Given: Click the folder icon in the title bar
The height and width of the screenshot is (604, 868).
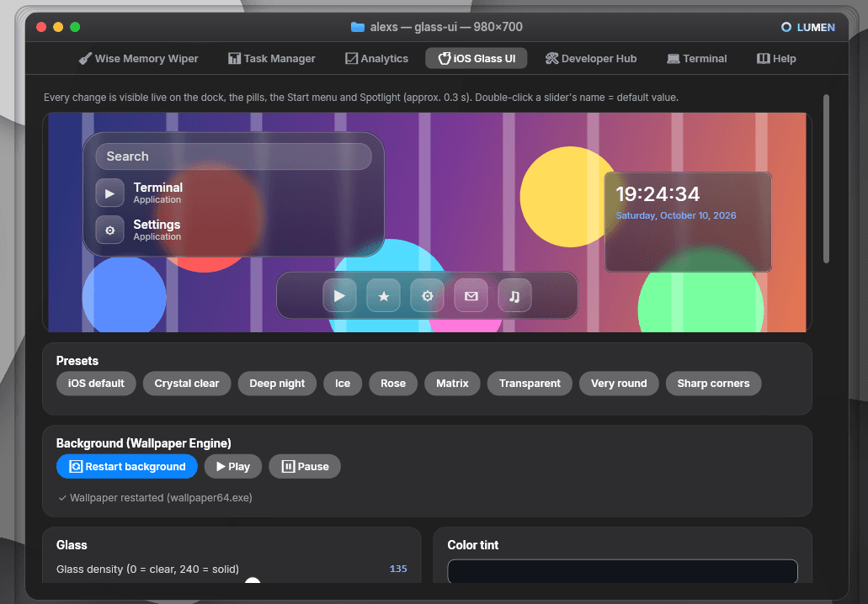Looking at the screenshot, I should pyautogui.click(x=358, y=27).
